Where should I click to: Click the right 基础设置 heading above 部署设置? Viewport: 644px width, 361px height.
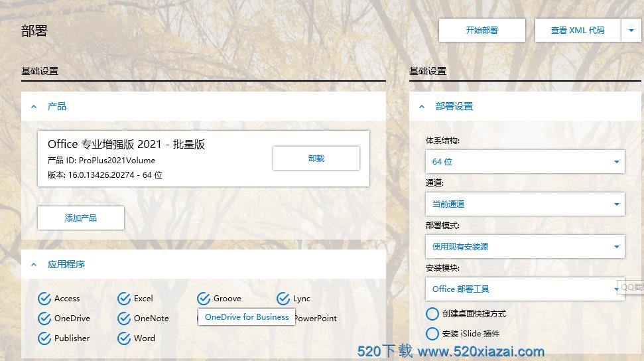click(x=428, y=71)
